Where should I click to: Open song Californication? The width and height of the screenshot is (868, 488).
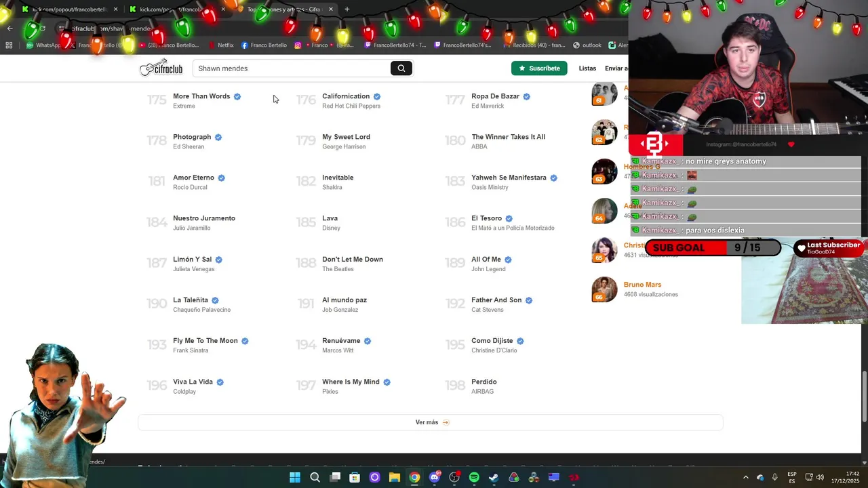click(x=346, y=96)
